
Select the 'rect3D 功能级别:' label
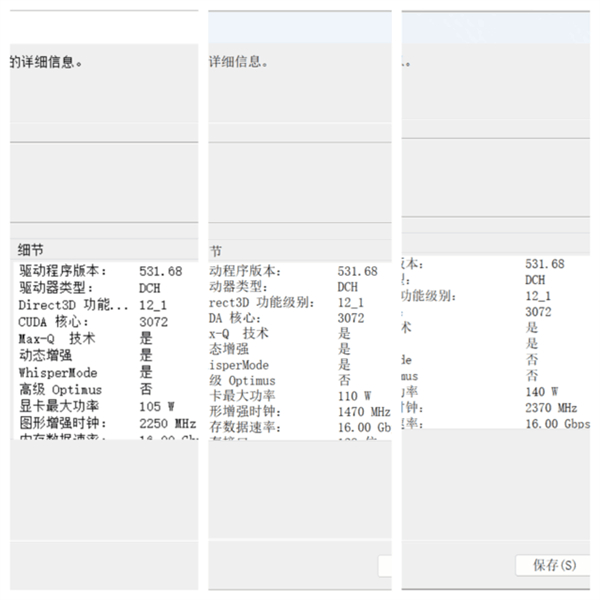pos(262,302)
